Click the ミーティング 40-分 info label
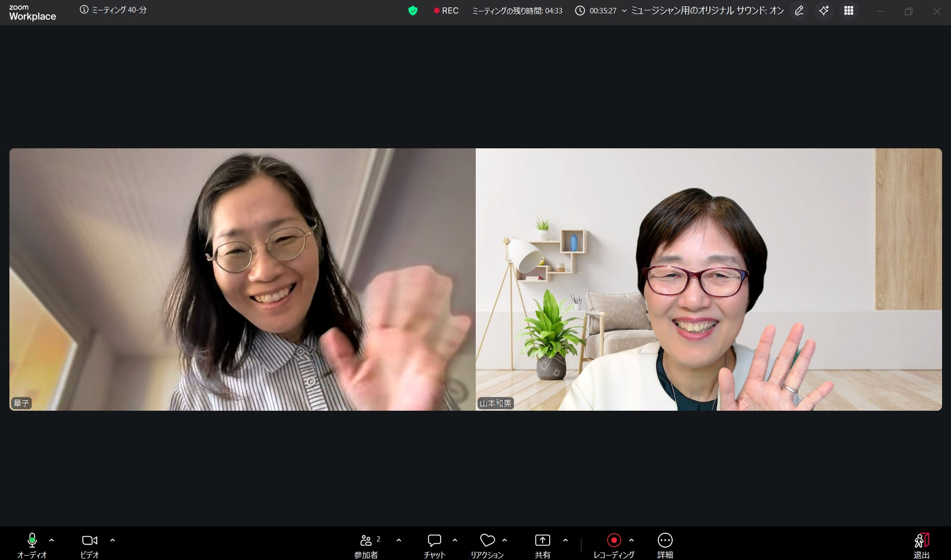The height and width of the screenshot is (560, 951). [x=114, y=10]
